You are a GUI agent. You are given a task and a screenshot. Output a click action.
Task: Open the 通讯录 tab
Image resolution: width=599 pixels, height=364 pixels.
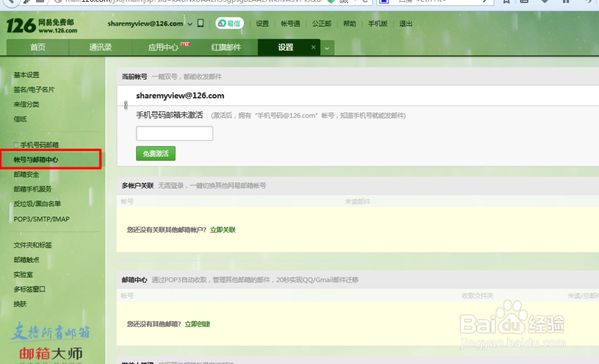tap(101, 47)
